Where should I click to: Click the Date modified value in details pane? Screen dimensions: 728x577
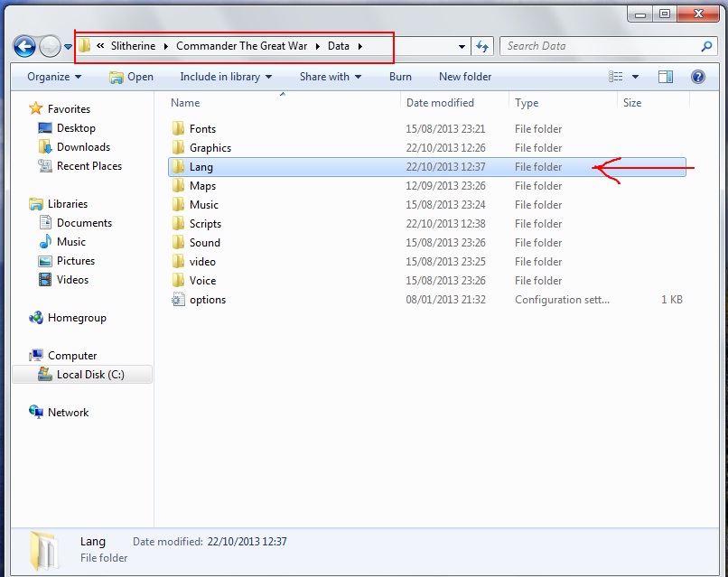(x=247, y=542)
